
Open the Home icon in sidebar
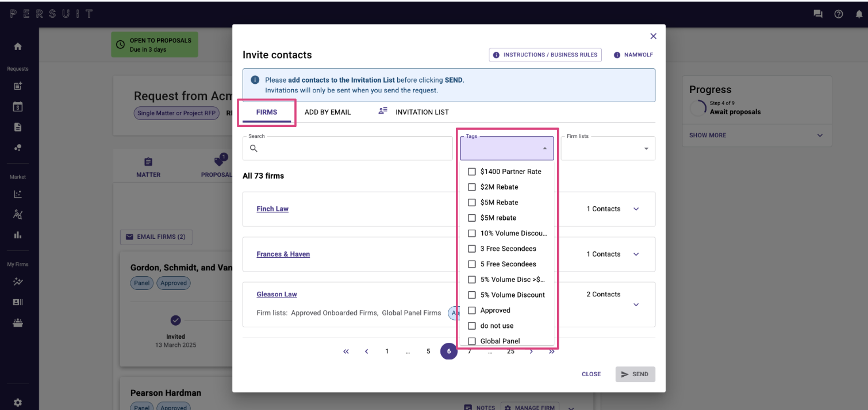tap(18, 47)
